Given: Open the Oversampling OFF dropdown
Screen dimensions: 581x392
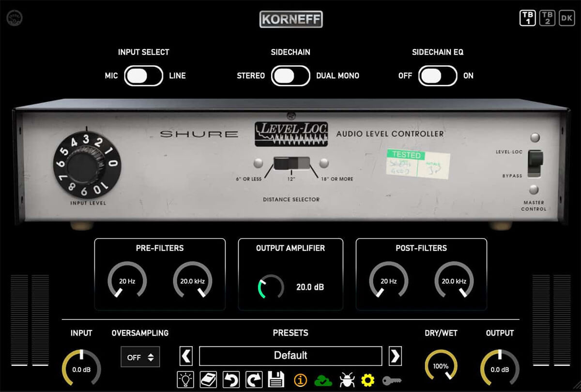Looking at the screenshot, I should [140, 357].
